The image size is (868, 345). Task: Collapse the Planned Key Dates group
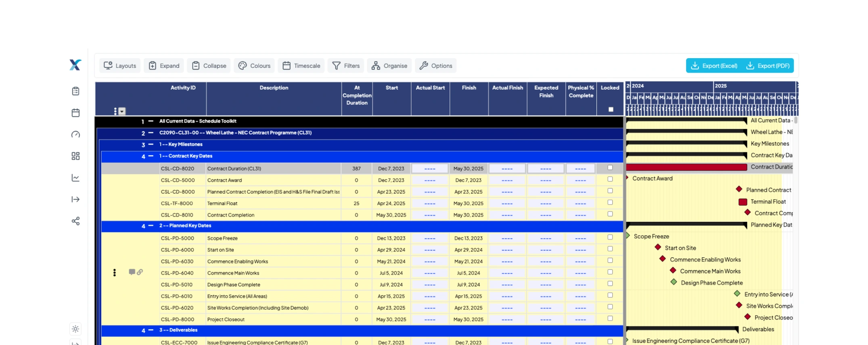(151, 226)
